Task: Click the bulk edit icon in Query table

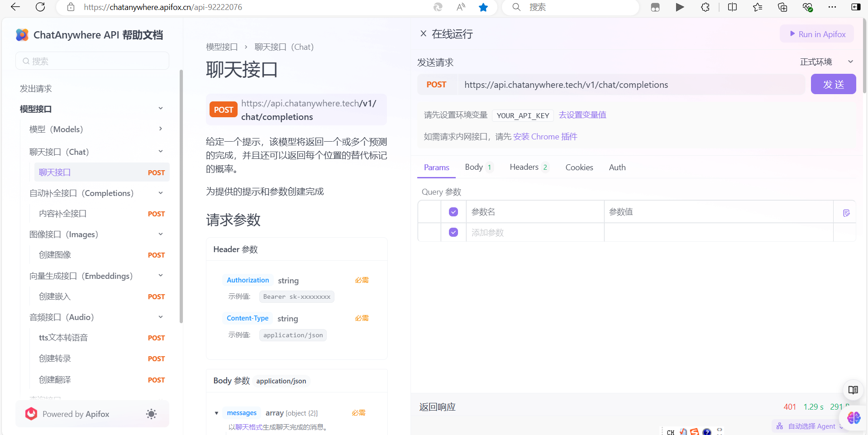Action: (x=846, y=213)
